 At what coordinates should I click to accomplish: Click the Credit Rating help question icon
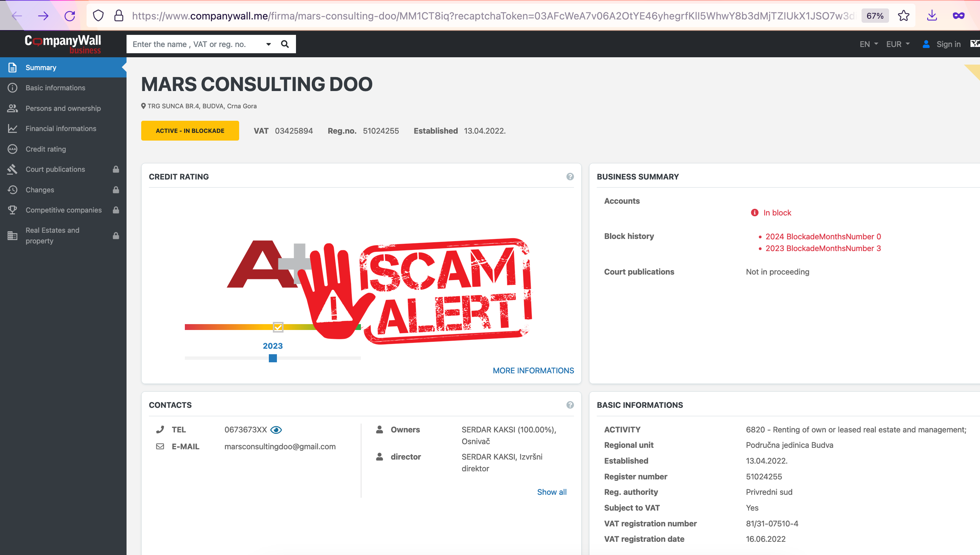coord(570,177)
